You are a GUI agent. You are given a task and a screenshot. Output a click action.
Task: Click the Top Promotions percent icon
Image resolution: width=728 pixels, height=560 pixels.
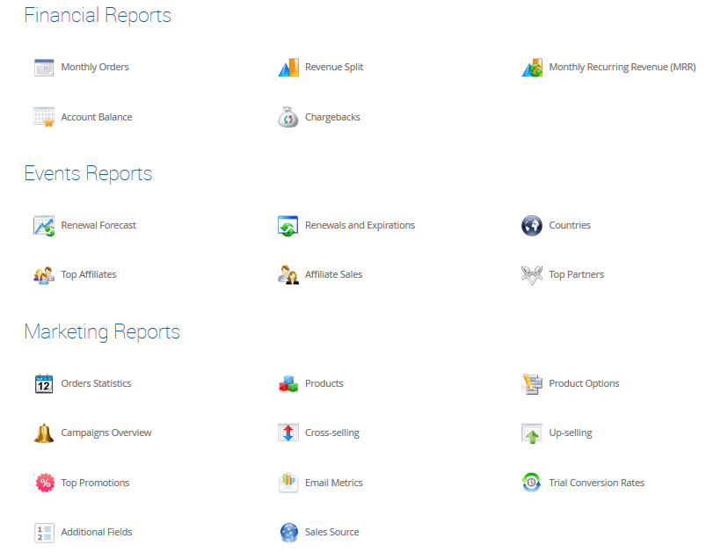click(x=44, y=483)
